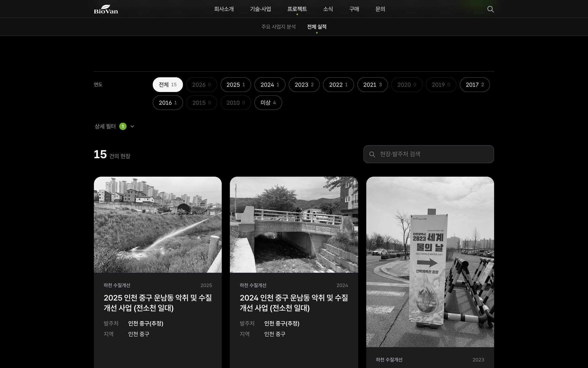Switch to 주요 사업지 분석 tab
The image size is (588, 368).
pyautogui.click(x=278, y=27)
